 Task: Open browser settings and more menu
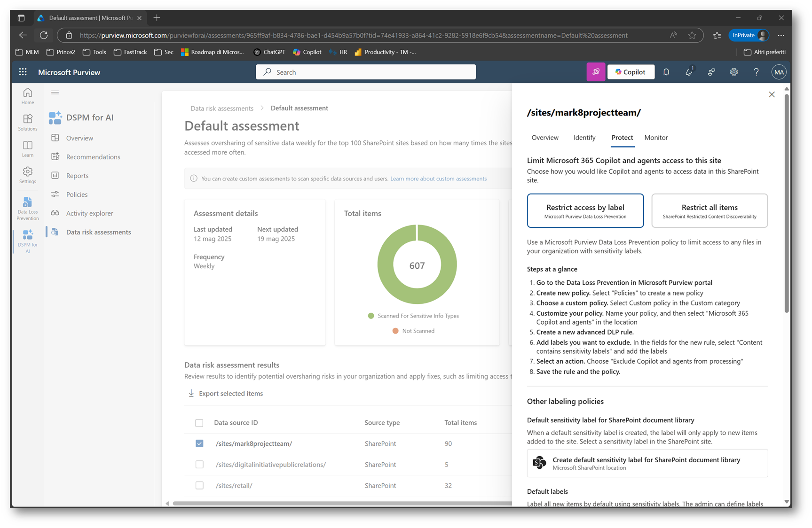pyautogui.click(x=781, y=35)
